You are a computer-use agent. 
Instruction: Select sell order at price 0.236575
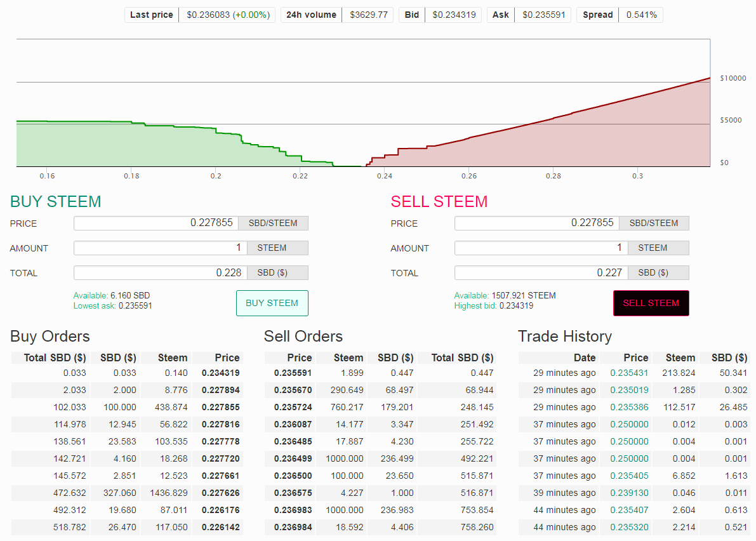point(380,493)
